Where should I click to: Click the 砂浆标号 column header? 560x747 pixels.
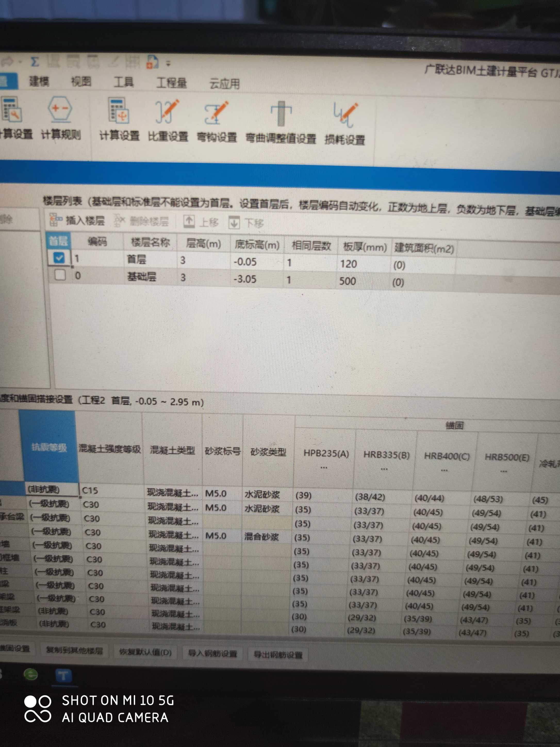[223, 451]
